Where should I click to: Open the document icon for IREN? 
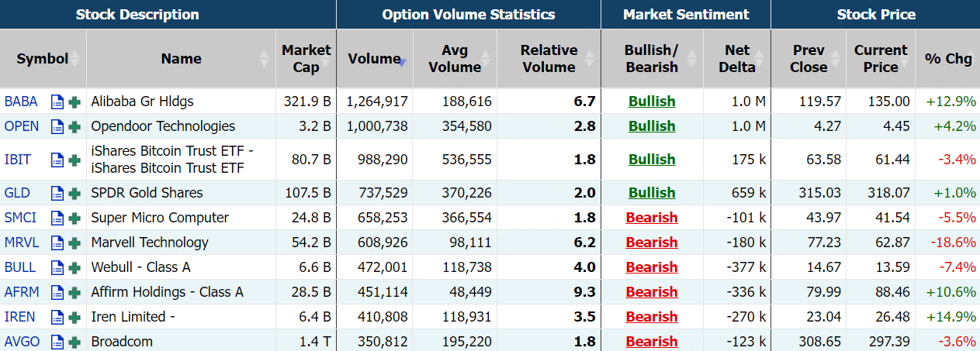click(57, 317)
